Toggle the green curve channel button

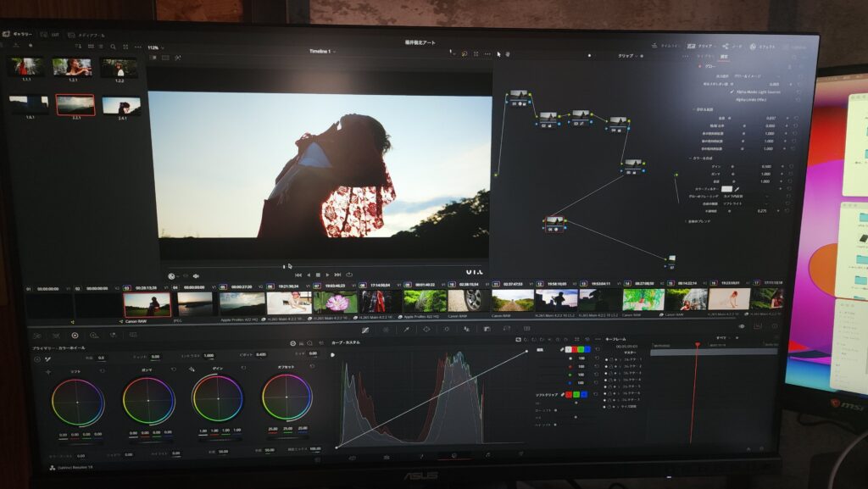(580, 350)
